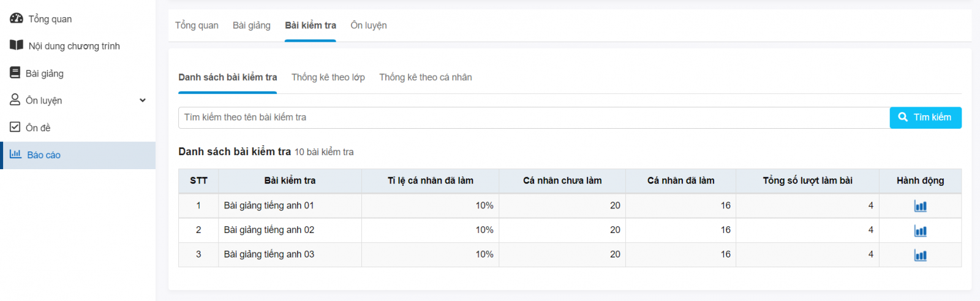Select the Thống kê theo cá nhân sub-tab
This screenshot has height=301, width=980.
[x=426, y=77]
